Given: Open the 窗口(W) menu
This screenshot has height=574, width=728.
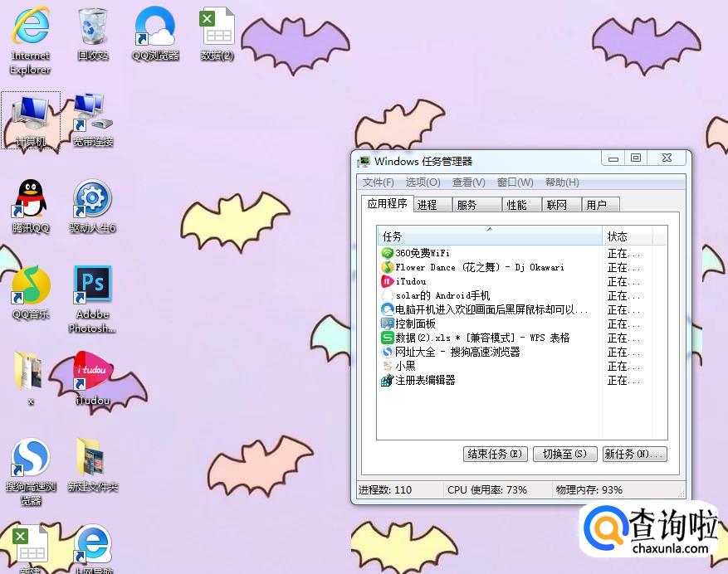Looking at the screenshot, I should (x=515, y=182).
